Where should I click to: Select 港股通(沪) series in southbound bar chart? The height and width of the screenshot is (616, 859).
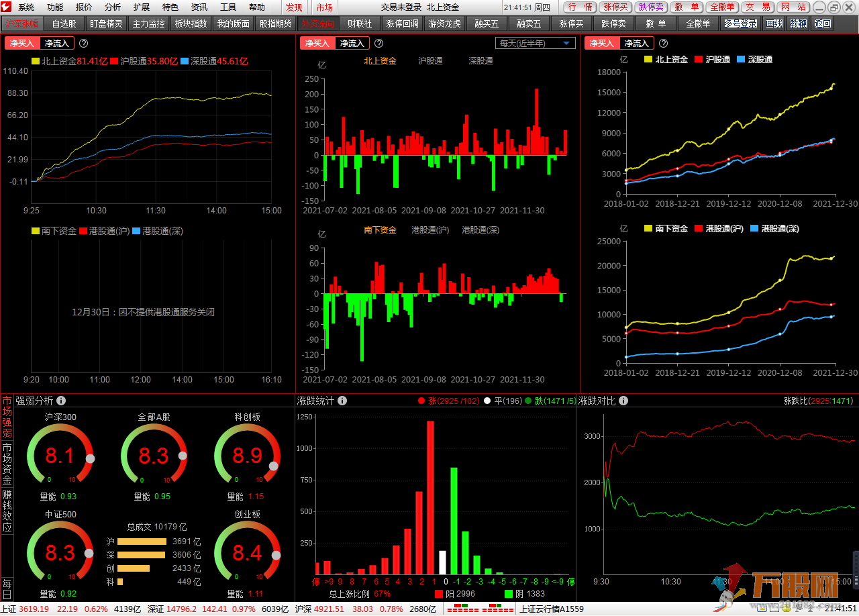(430, 229)
